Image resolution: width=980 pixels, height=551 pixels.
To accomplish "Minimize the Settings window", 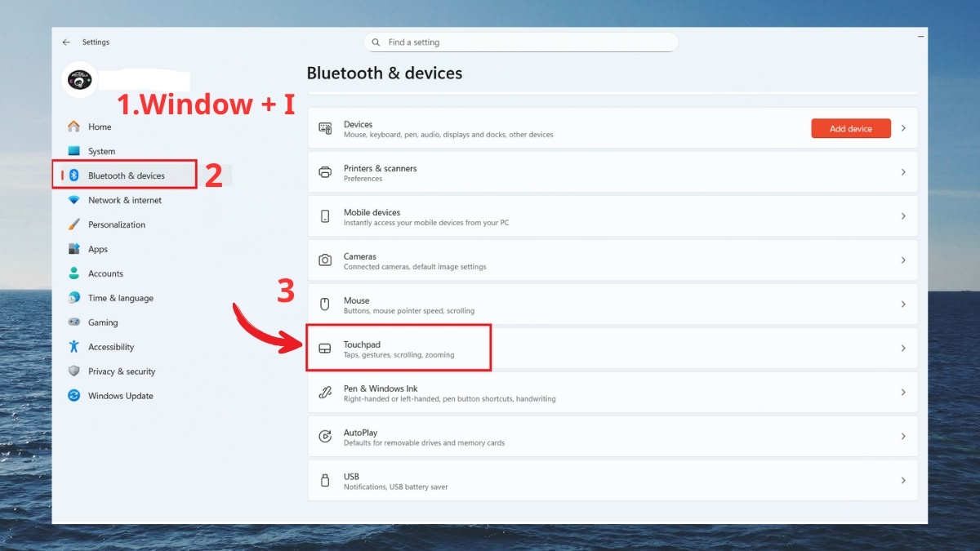I will click(921, 37).
